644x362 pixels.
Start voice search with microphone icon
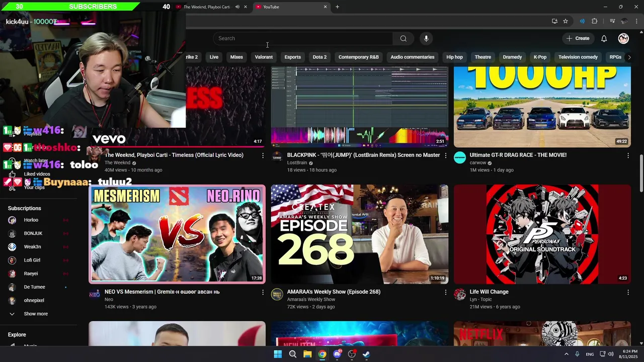[x=426, y=39]
